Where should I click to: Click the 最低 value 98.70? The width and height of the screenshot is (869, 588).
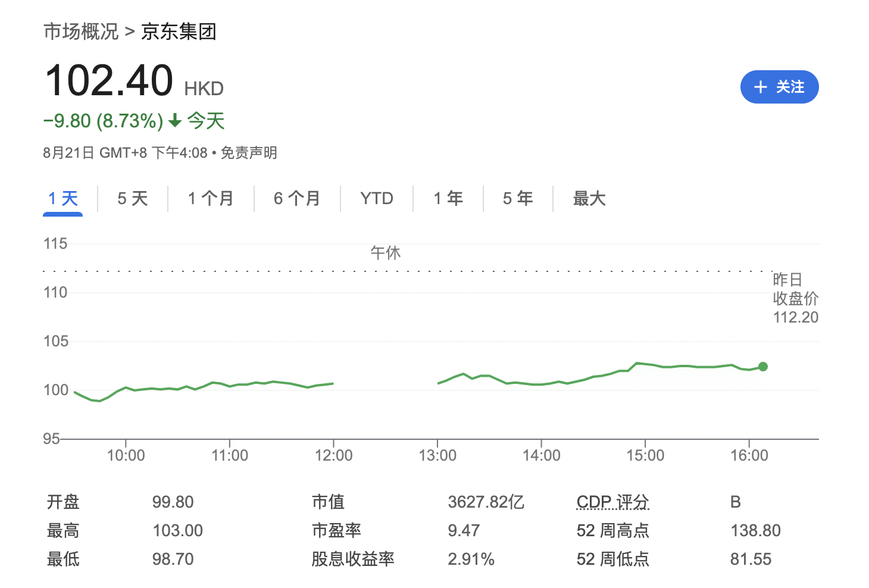[x=173, y=559]
